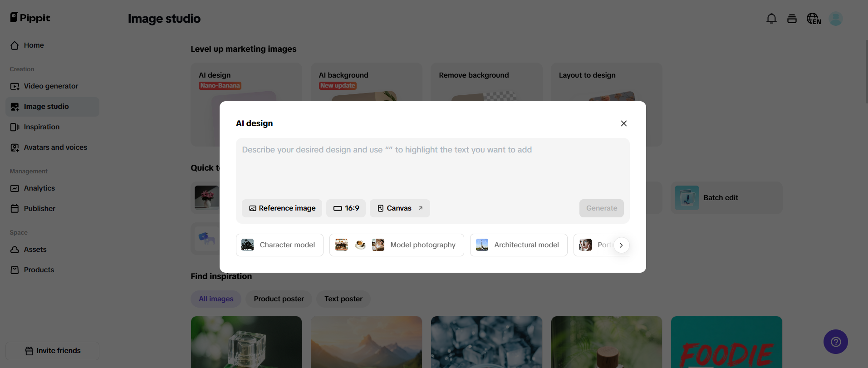Click the notifications bell icon

click(771, 19)
